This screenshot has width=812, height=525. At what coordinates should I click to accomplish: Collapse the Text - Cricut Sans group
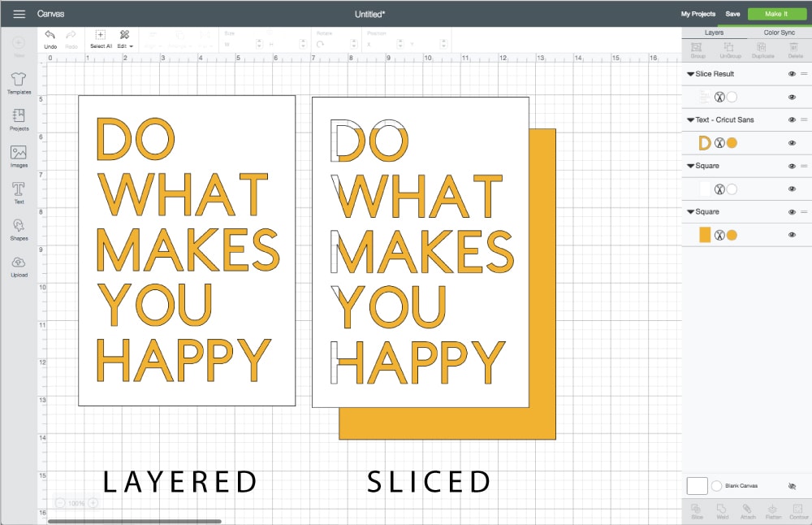(690, 119)
